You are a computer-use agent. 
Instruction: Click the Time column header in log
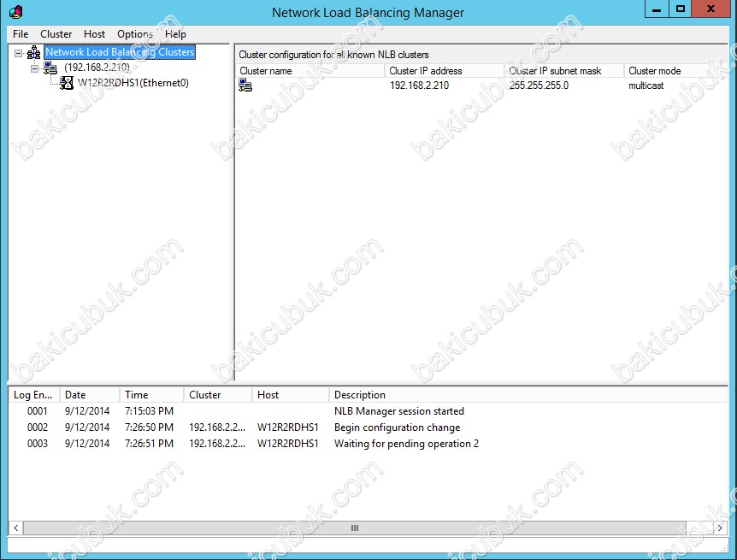point(152,395)
